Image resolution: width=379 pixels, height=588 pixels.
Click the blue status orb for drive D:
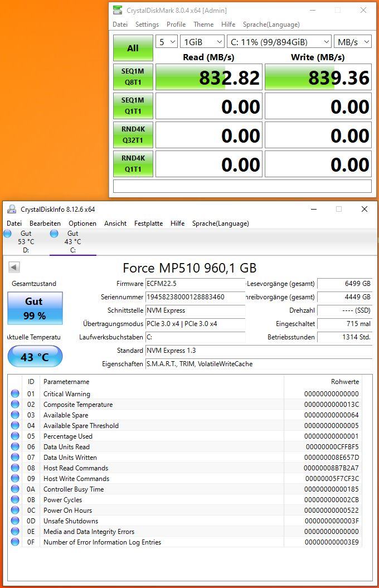point(7,234)
